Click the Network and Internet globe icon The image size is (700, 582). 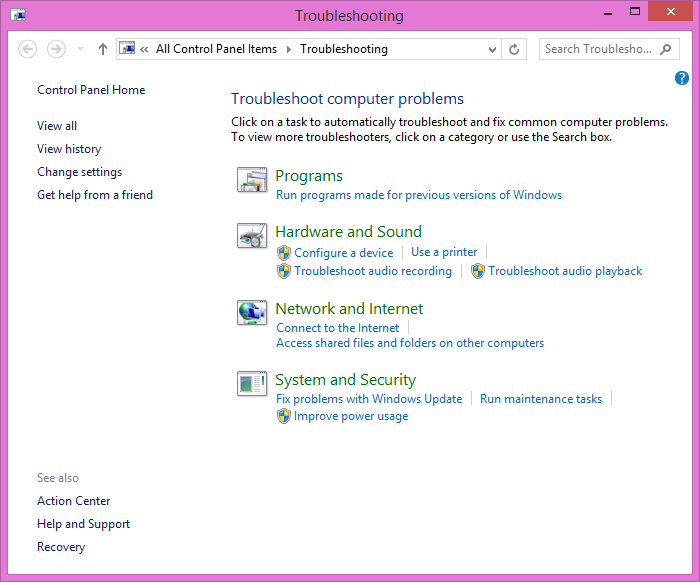pyautogui.click(x=252, y=312)
